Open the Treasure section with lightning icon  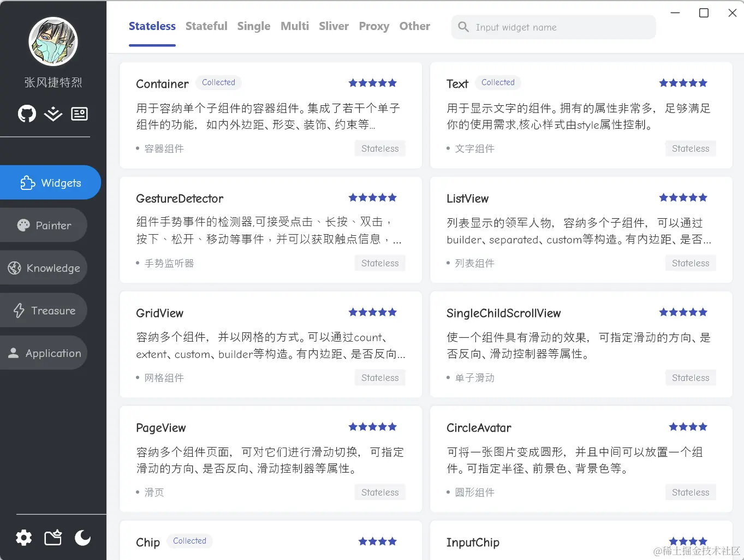[18, 310]
